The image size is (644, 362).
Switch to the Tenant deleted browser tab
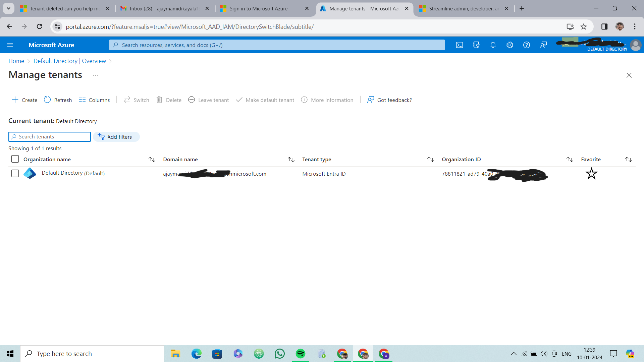point(64,9)
